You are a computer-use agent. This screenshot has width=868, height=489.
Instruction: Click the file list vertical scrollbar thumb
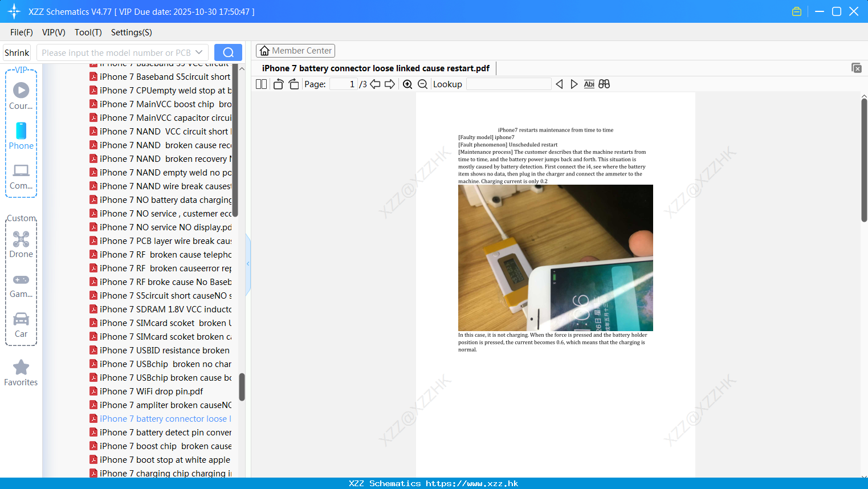(x=242, y=387)
